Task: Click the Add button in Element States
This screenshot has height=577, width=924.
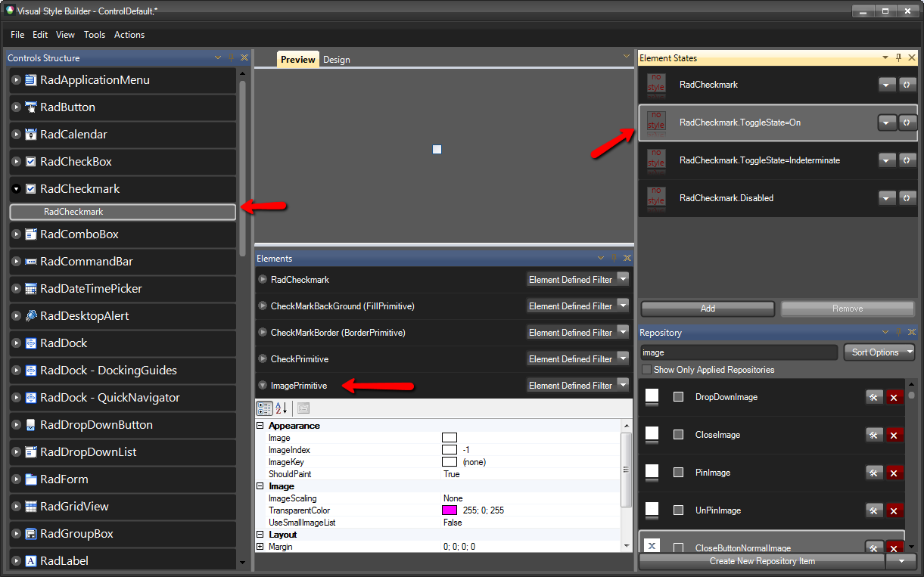Action: 708,309
